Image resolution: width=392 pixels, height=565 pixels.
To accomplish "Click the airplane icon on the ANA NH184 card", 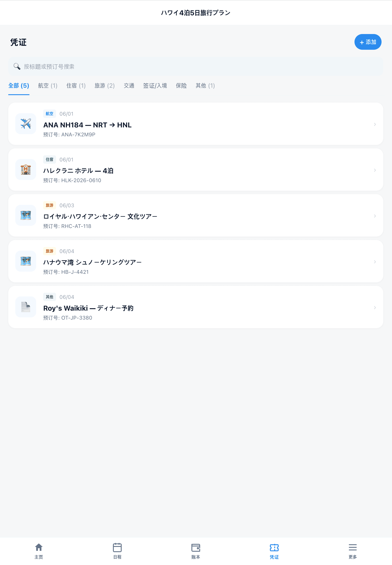I will (x=26, y=124).
